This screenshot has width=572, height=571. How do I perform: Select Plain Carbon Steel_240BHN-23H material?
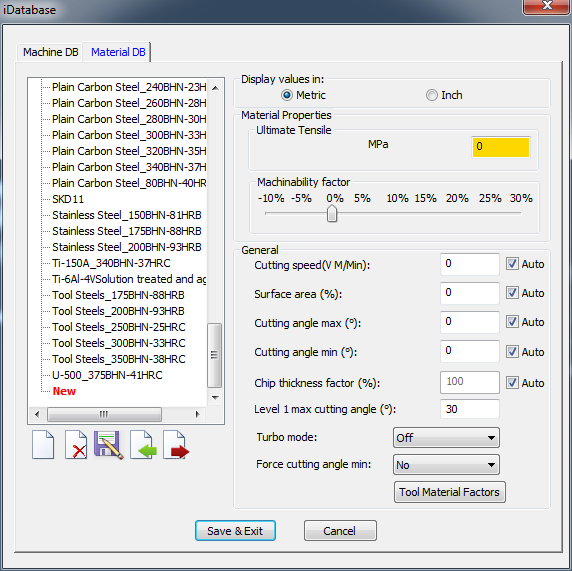click(x=129, y=87)
